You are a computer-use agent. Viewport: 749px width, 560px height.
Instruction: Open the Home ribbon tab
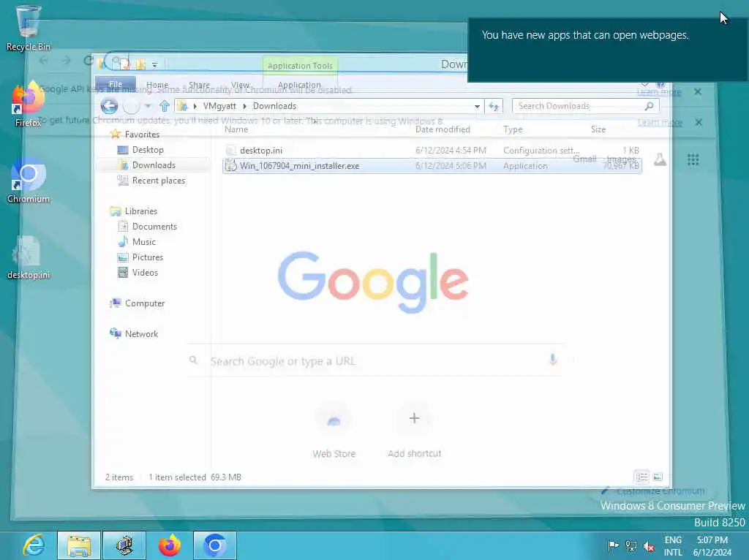[x=157, y=85]
